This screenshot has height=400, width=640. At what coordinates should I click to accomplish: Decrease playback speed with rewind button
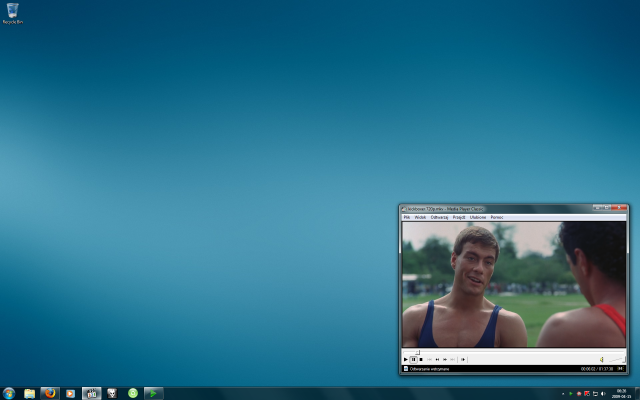(437, 360)
